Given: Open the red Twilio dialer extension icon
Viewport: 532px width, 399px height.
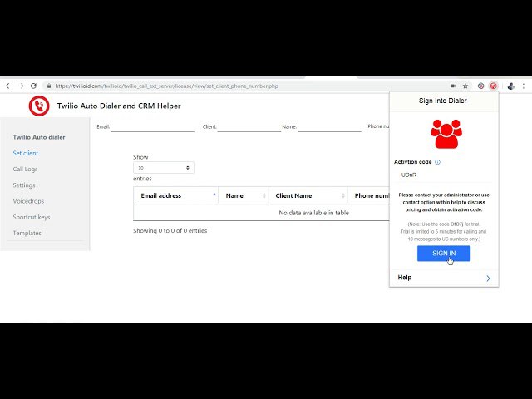Looking at the screenshot, I should (x=493, y=86).
